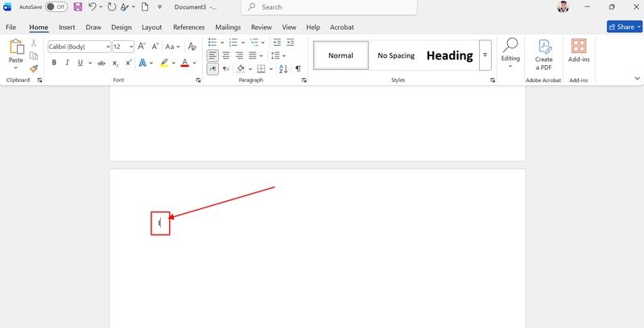Apply yellow text highlight color
Image resolution: width=644 pixels, height=328 pixels.
pyautogui.click(x=164, y=64)
